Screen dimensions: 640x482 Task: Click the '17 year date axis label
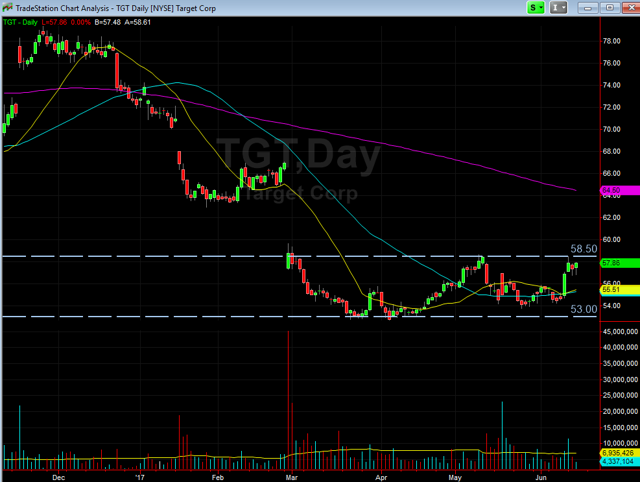140,478
